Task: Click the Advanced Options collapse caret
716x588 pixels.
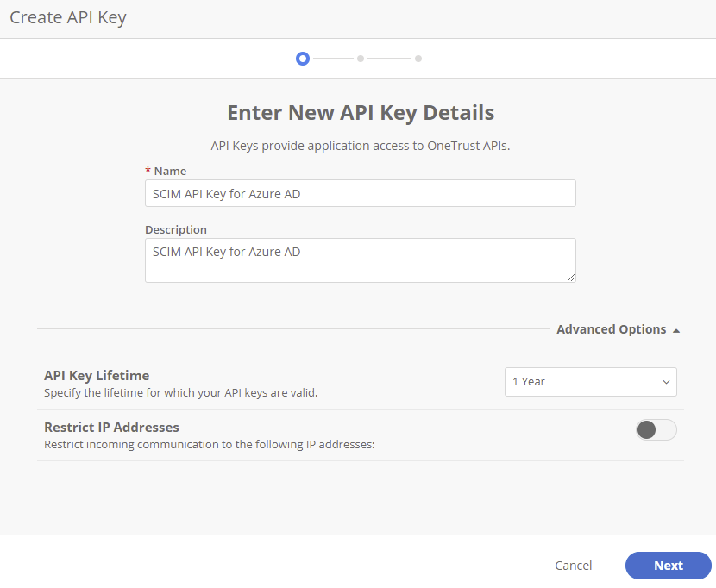Action: click(677, 329)
